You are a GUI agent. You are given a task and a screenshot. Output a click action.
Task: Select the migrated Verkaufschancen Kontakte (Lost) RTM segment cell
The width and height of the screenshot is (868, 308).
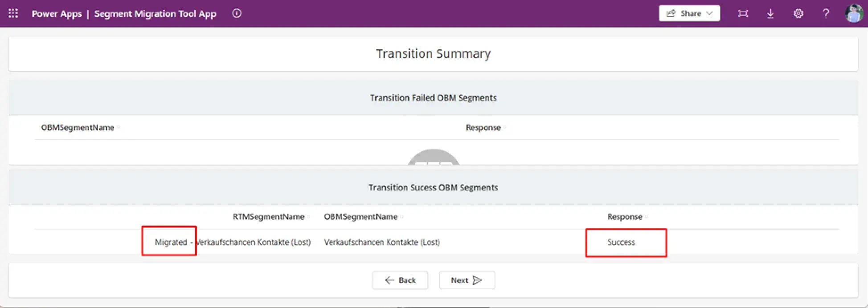click(x=233, y=242)
